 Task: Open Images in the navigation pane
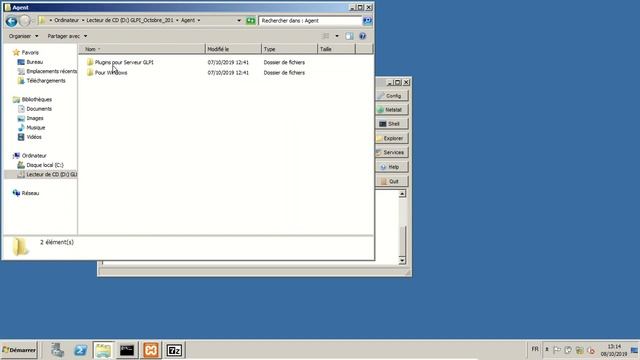pyautogui.click(x=35, y=118)
